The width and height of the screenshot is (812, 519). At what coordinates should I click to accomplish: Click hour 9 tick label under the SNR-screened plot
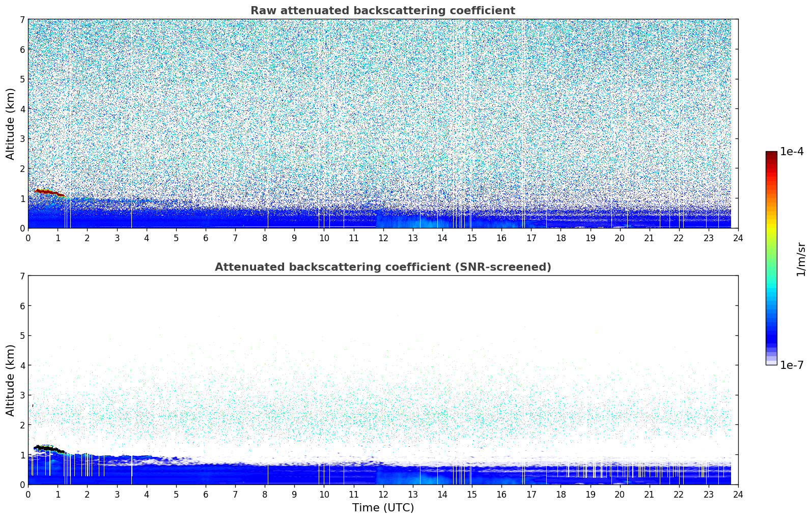(294, 494)
